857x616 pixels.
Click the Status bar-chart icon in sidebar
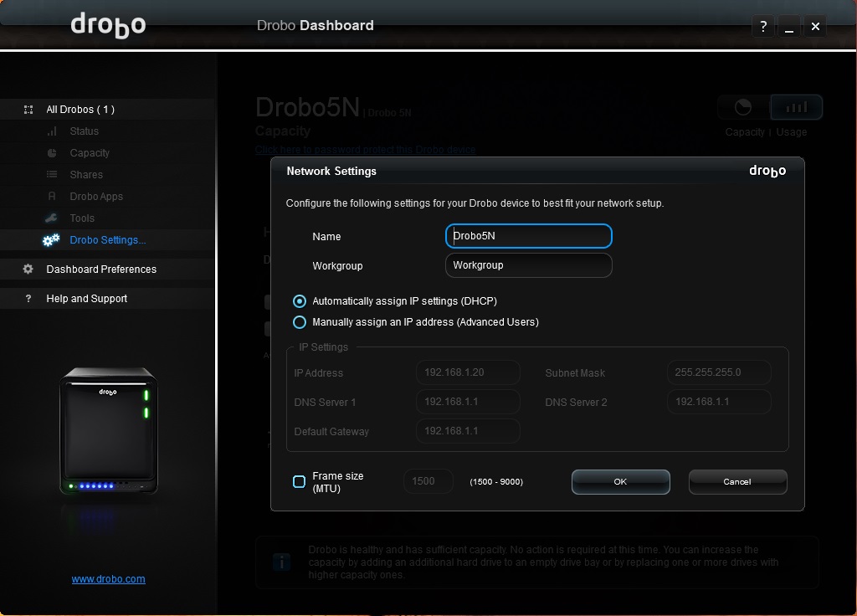[x=52, y=131]
